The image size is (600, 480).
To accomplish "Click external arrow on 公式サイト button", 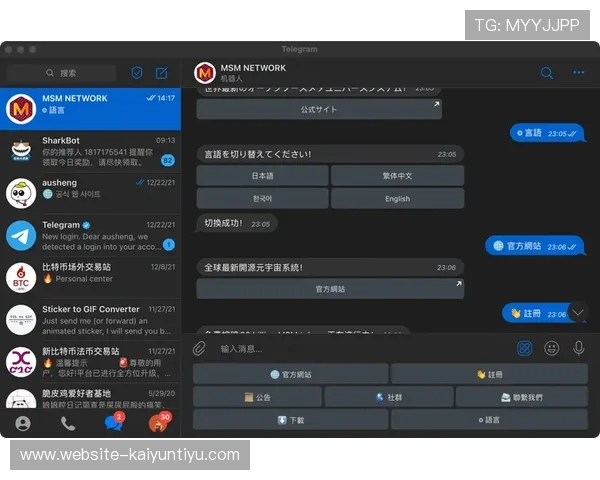I will pos(436,104).
